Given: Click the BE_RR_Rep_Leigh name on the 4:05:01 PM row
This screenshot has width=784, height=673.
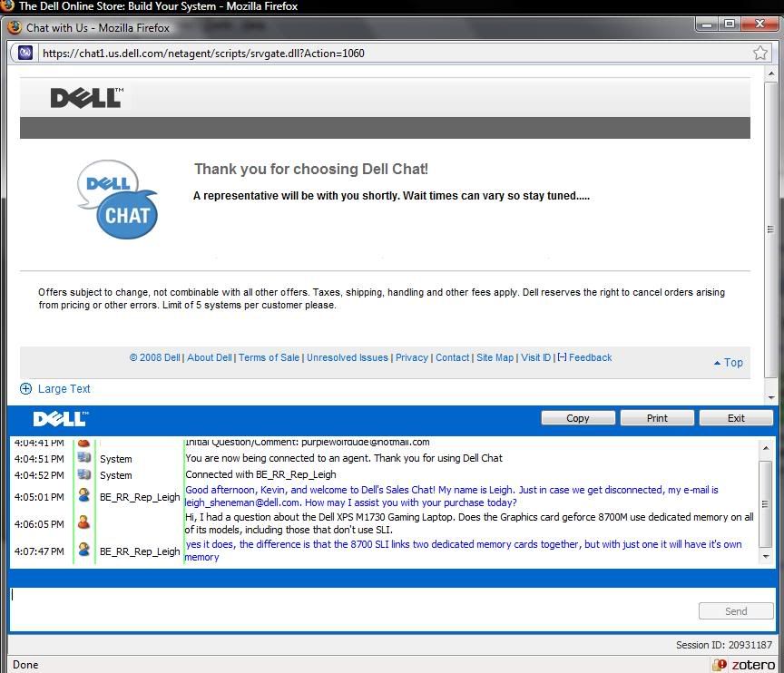Looking at the screenshot, I should pyautogui.click(x=140, y=497).
